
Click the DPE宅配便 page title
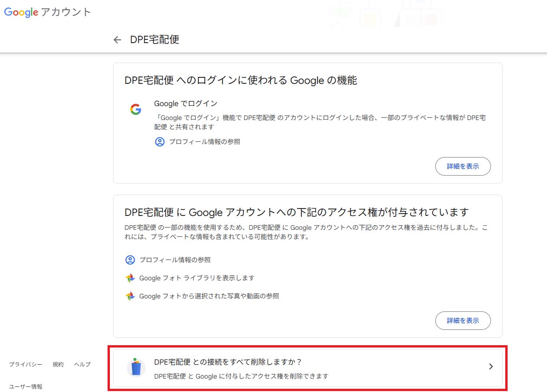click(x=154, y=40)
